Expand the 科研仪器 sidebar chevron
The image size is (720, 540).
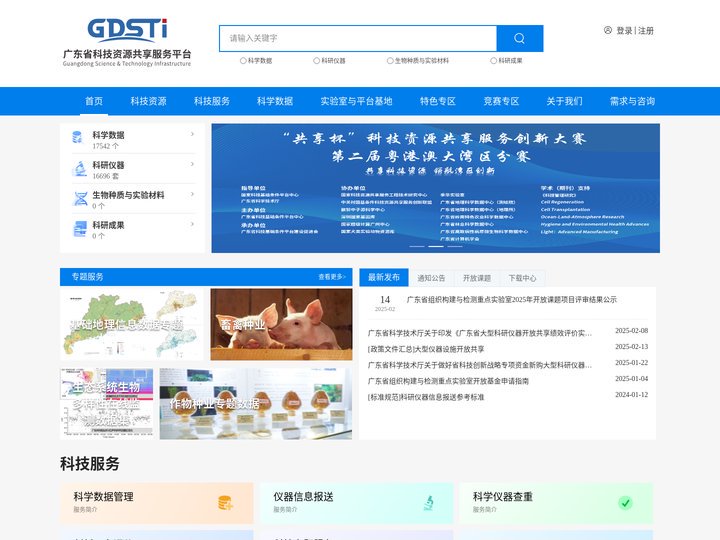click(192, 164)
